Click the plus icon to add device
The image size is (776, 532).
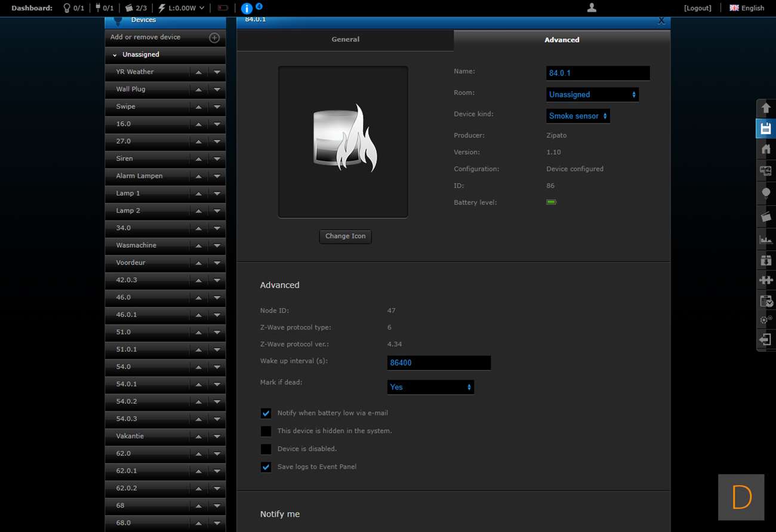(214, 38)
